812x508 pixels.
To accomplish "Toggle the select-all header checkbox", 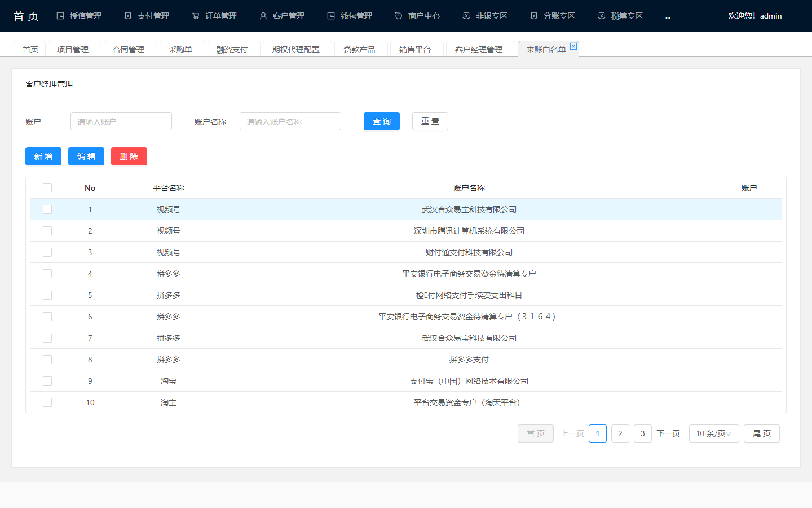I will pyautogui.click(x=47, y=188).
